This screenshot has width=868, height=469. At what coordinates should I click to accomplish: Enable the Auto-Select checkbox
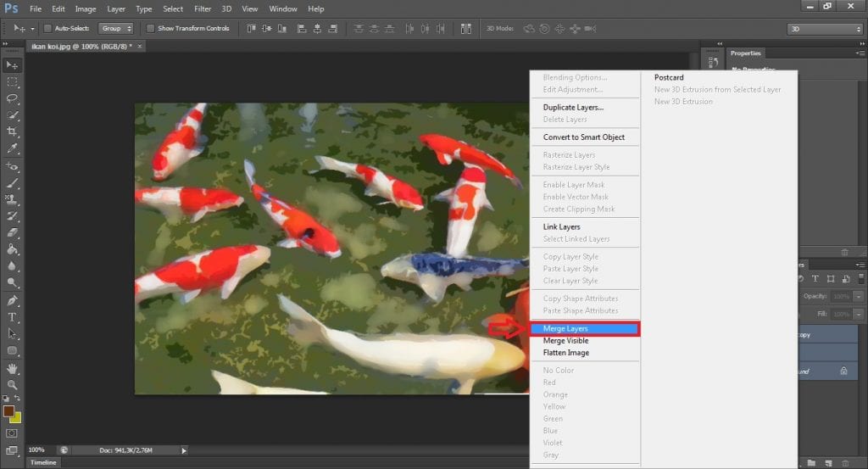[47, 28]
